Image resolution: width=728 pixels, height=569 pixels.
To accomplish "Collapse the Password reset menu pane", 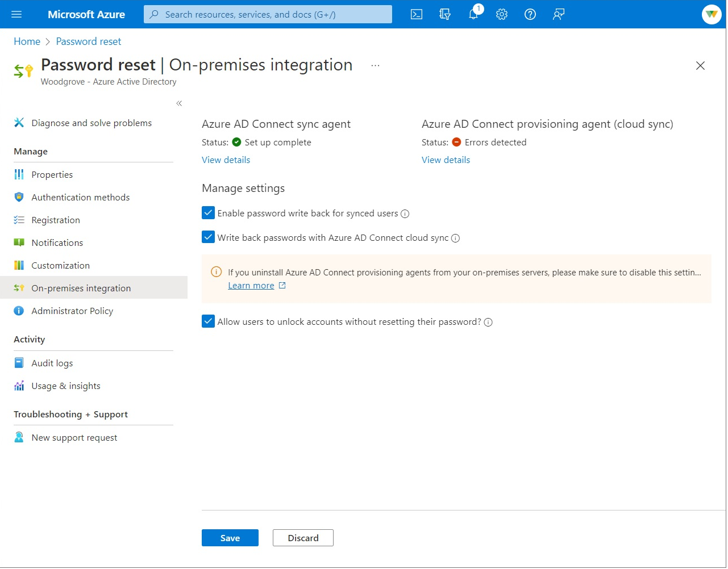I will coord(179,103).
